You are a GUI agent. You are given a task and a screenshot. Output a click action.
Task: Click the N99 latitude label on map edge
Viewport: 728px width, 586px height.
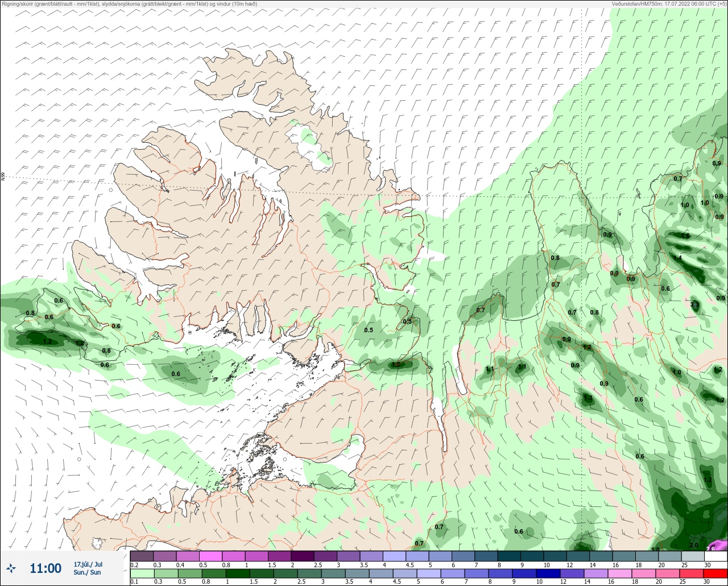(x=3, y=177)
